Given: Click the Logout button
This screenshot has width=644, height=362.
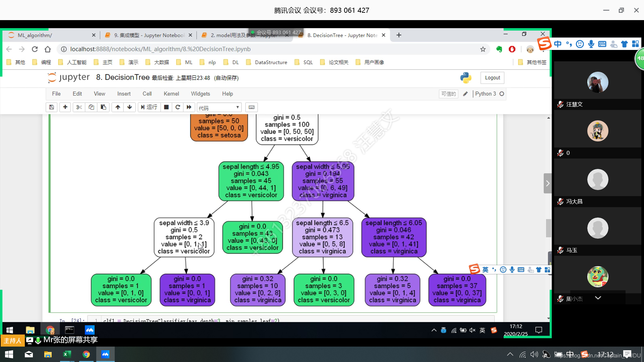Looking at the screenshot, I should (x=492, y=78).
